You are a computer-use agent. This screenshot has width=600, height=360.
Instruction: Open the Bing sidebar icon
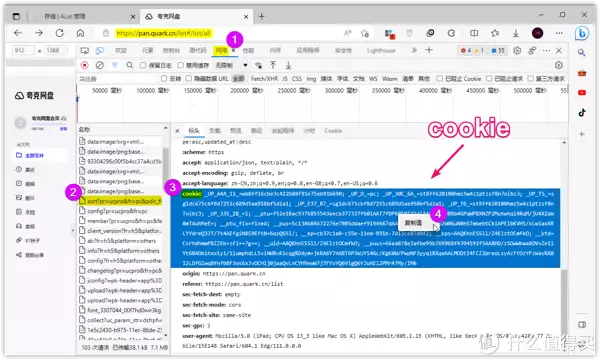[582, 33]
